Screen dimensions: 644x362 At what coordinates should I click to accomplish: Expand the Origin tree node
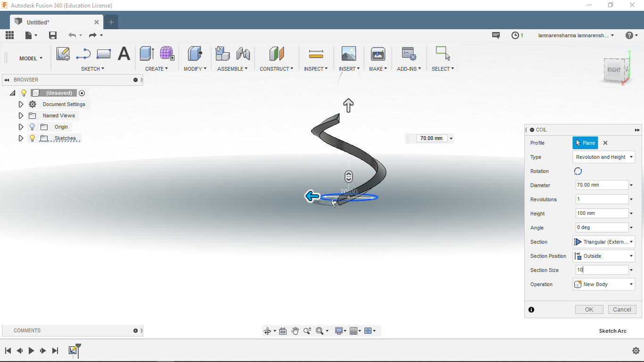pos(21,127)
